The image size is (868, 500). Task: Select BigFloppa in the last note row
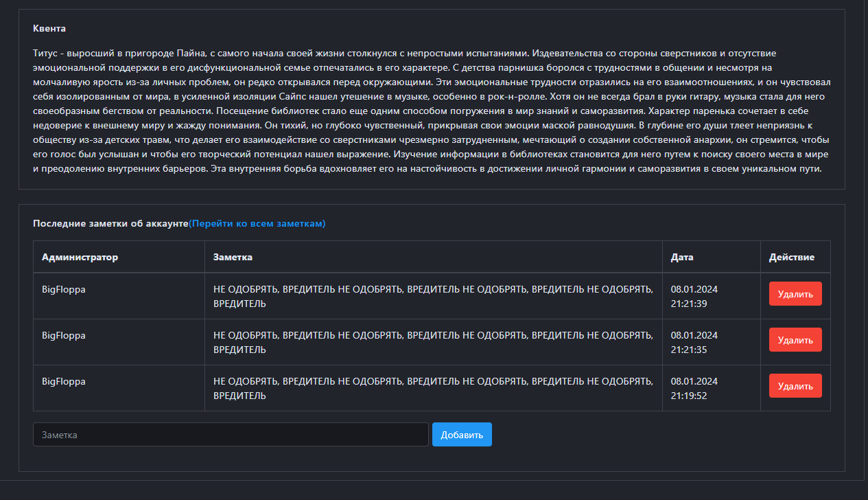[63, 382]
